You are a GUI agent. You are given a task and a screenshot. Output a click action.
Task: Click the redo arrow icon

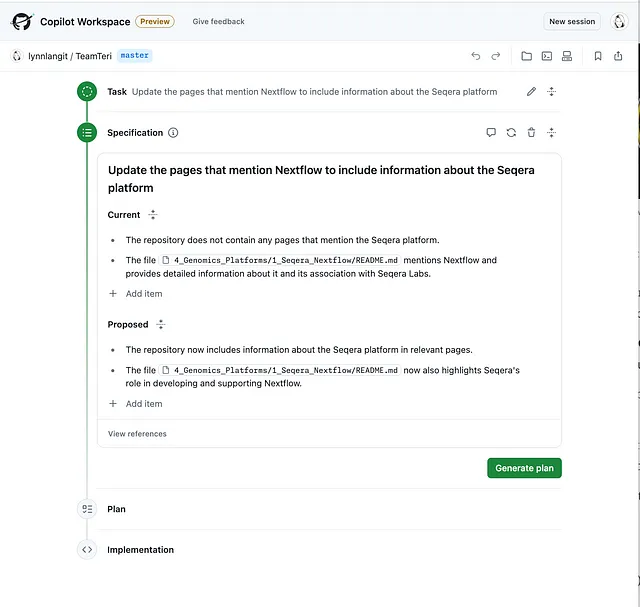[x=496, y=56]
